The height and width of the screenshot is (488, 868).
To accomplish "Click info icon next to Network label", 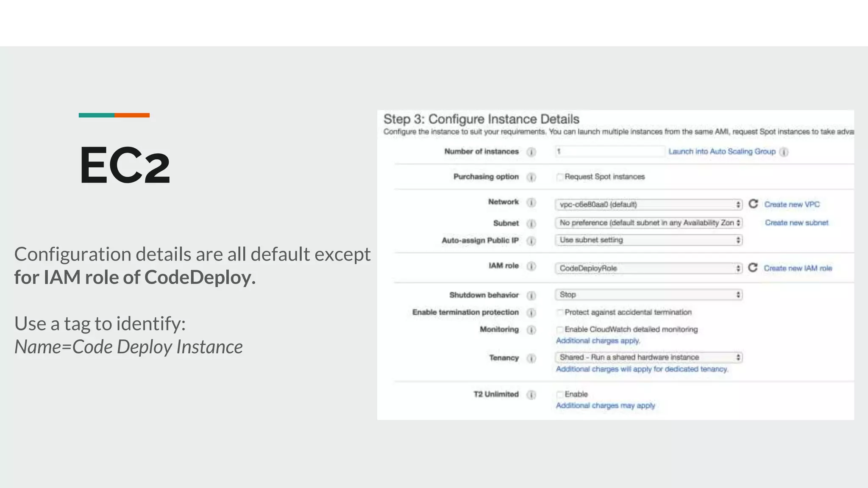I will coord(531,202).
